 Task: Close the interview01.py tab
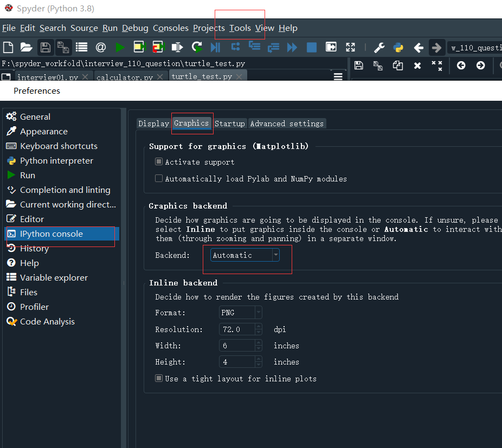click(x=85, y=77)
